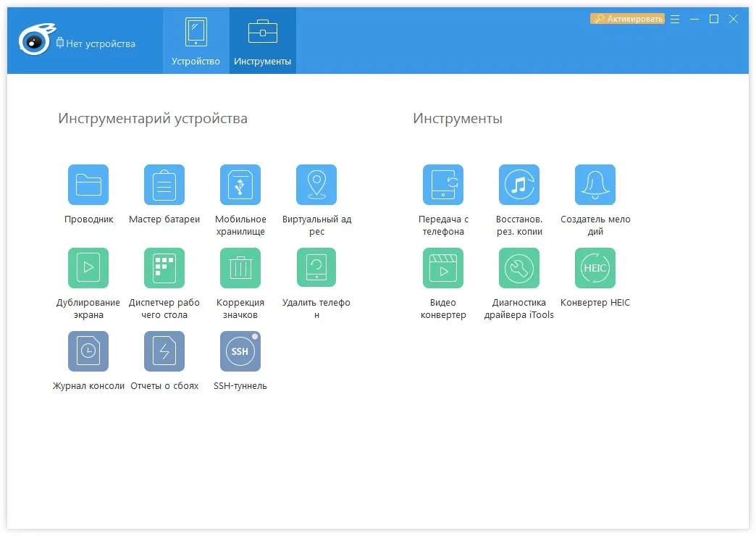Image resolution: width=756 pixels, height=536 pixels.
Task: Open Журнал консоли clock icon
Action: click(88, 351)
